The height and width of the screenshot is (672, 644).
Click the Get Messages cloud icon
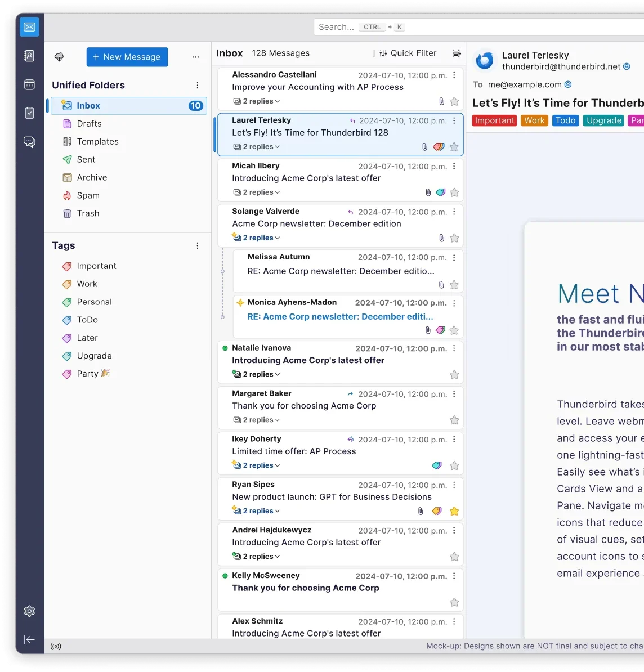pyautogui.click(x=59, y=57)
